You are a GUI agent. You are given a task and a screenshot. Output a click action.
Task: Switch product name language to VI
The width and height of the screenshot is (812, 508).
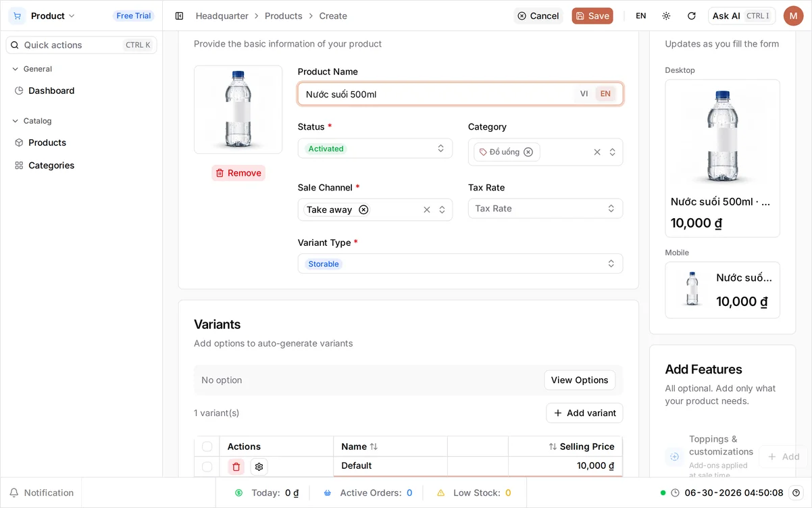(584, 94)
